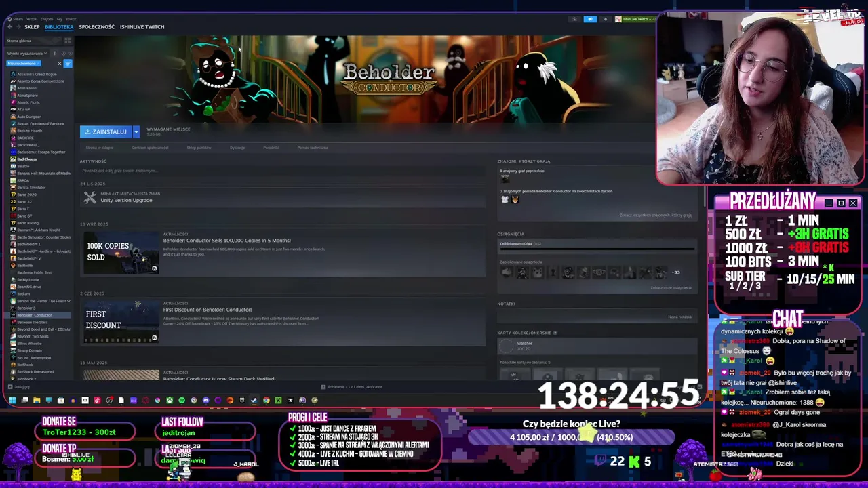
Task: Click the play-ready filter icon in sidebar
Action: tap(69, 53)
